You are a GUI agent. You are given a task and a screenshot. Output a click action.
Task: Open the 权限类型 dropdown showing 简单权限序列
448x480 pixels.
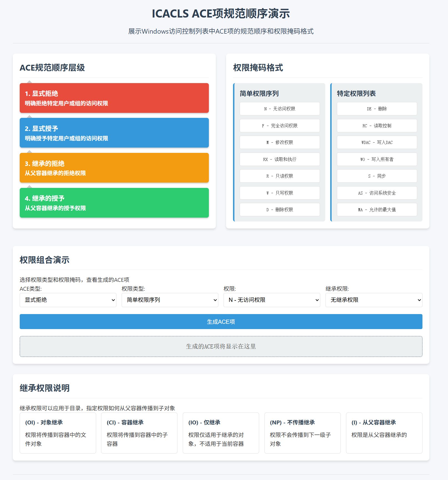170,300
